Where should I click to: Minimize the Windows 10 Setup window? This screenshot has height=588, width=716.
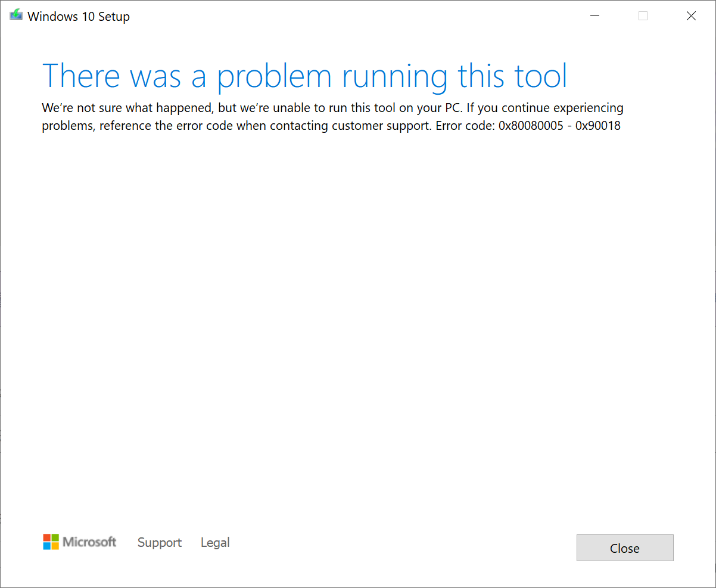[595, 16]
